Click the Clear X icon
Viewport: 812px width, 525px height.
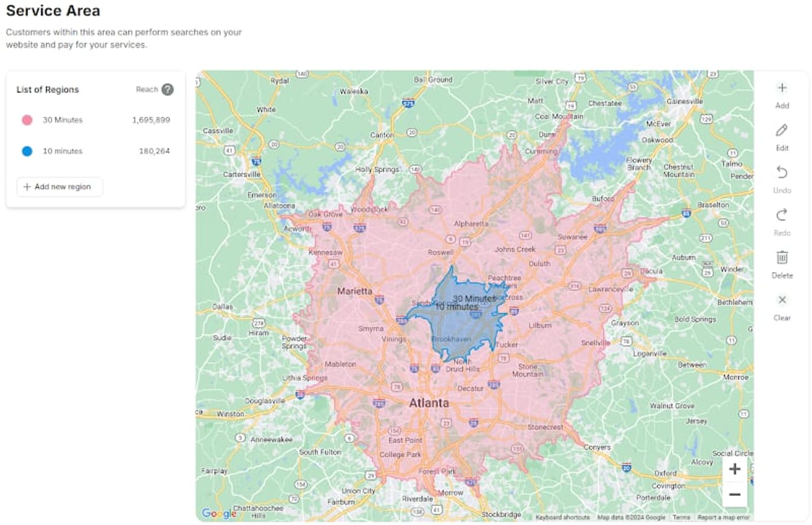782,299
